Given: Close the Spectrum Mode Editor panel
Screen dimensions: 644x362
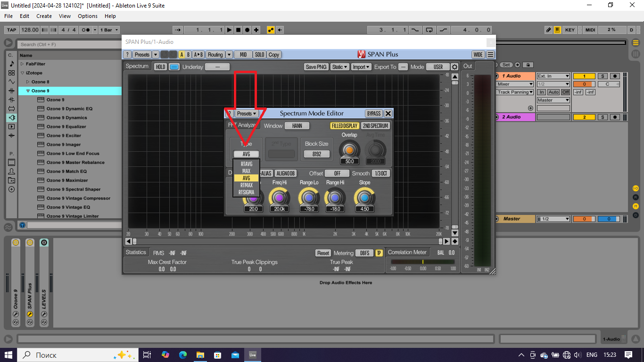Looking at the screenshot, I should (x=388, y=114).
